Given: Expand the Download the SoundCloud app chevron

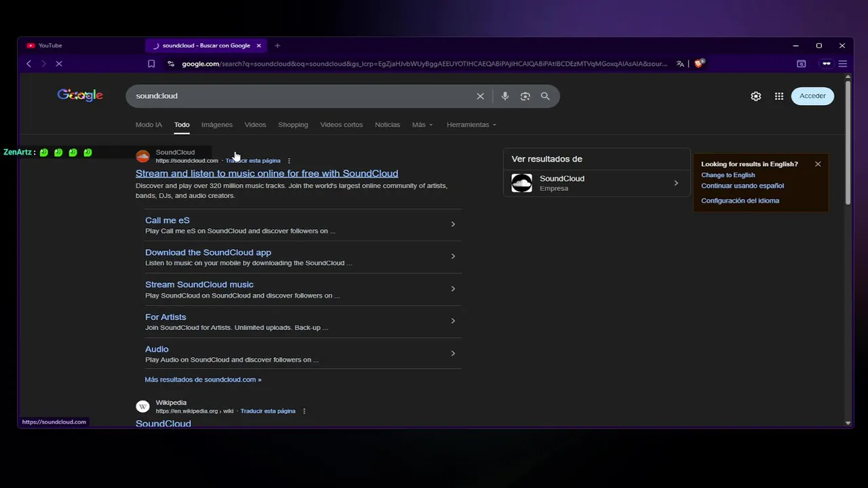Looking at the screenshot, I should tap(453, 256).
